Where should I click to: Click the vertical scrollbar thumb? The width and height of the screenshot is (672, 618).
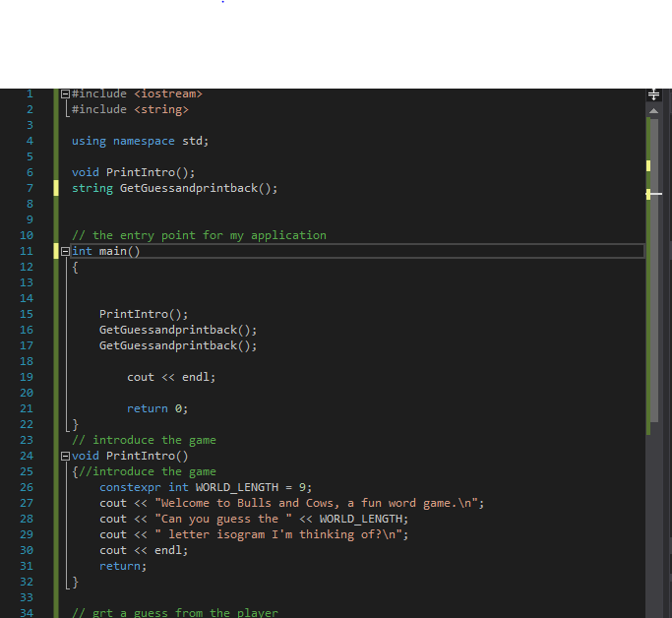[x=654, y=270]
